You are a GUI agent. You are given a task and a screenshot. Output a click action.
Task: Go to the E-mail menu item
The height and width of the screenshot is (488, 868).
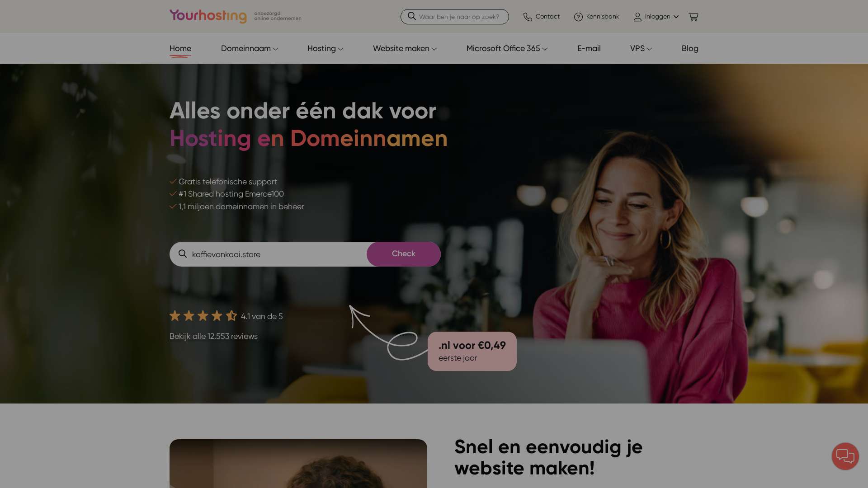click(589, 48)
